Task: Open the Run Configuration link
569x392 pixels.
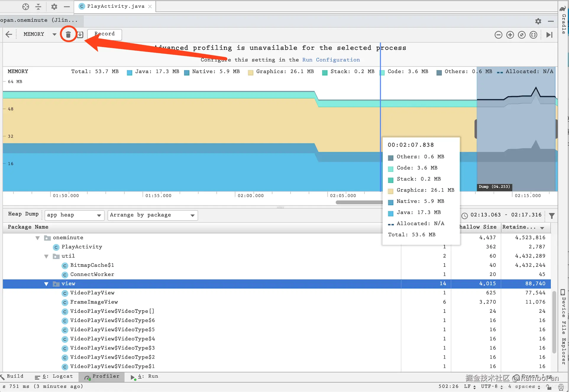Action: [331, 60]
